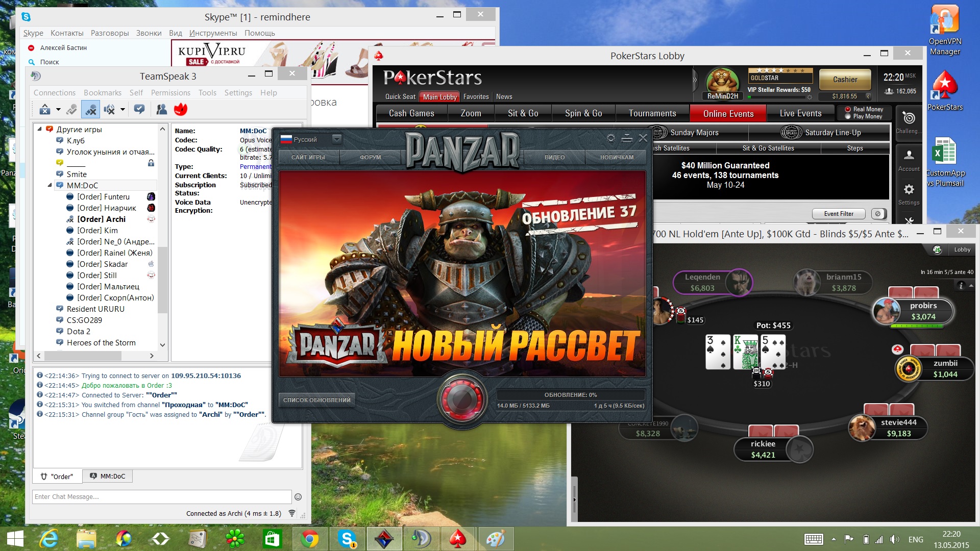Click the TeamSpeak disconnect from server icon
The image size is (980, 551).
tap(44, 109)
